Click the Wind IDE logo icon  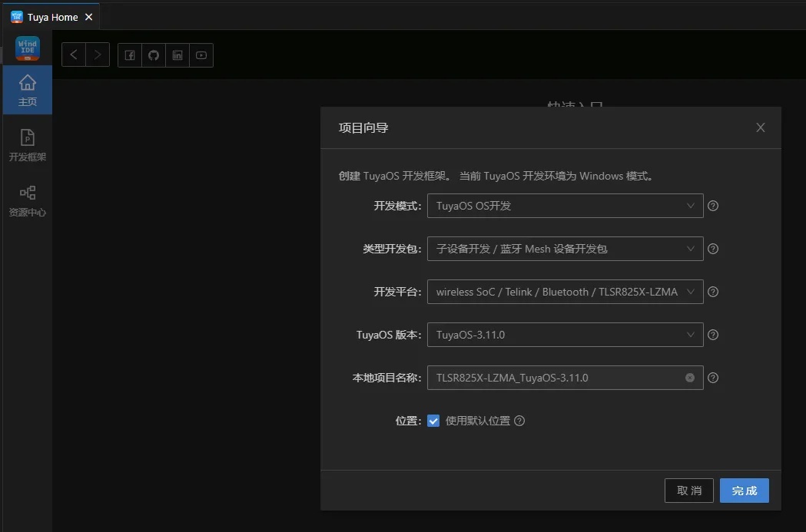(x=27, y=48)
